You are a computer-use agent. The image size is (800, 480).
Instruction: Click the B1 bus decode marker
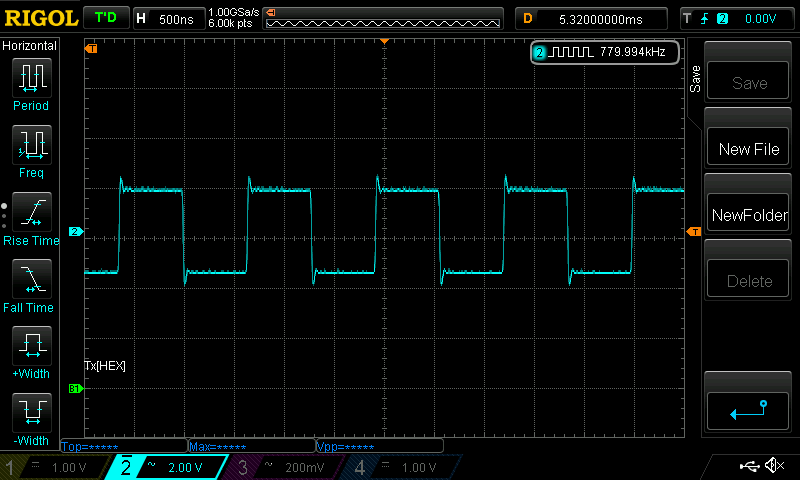[76, 389]
